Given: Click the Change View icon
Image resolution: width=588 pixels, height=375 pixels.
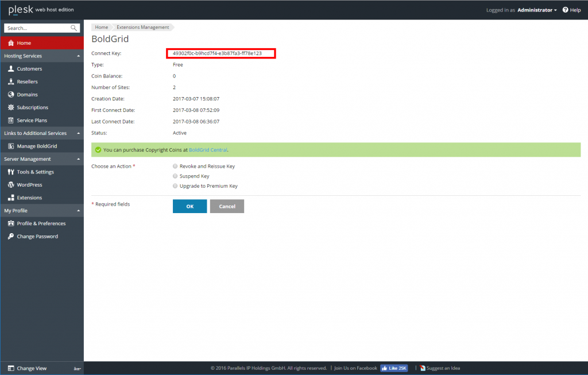Looking at the screenshot, I should click(11, 368).
